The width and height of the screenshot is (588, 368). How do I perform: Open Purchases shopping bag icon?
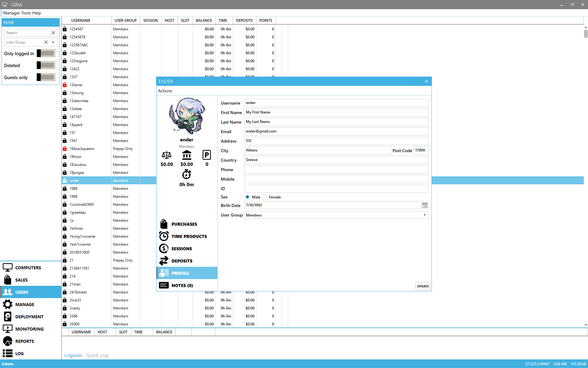click(x=164, y=224)
